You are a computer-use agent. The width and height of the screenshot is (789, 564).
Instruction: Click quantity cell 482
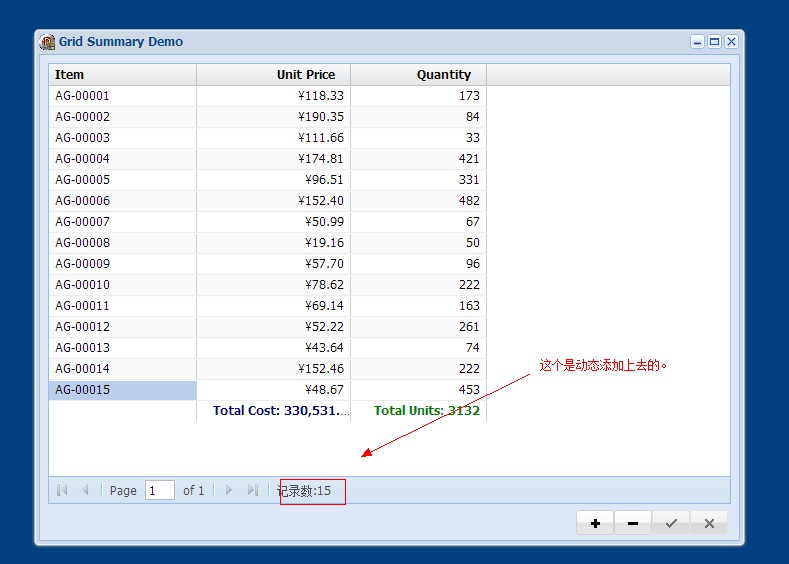click(418, 201)
